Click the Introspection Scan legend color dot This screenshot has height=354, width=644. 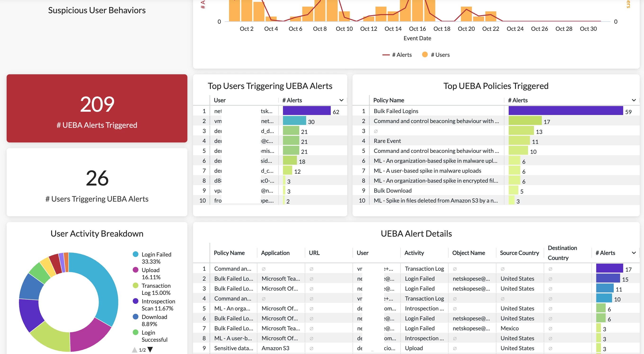136,301
